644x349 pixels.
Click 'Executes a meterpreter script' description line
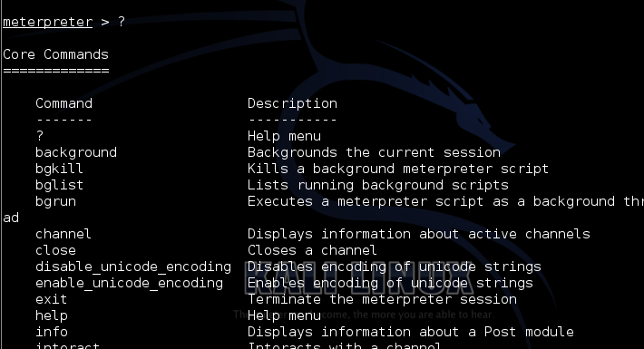click(x=445, y=201)
